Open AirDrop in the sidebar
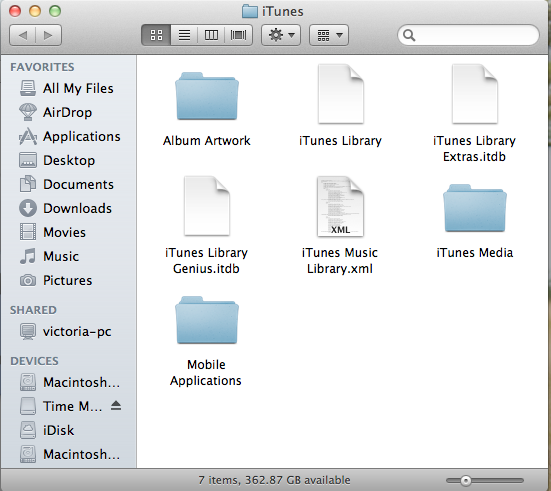 [69, 112]
